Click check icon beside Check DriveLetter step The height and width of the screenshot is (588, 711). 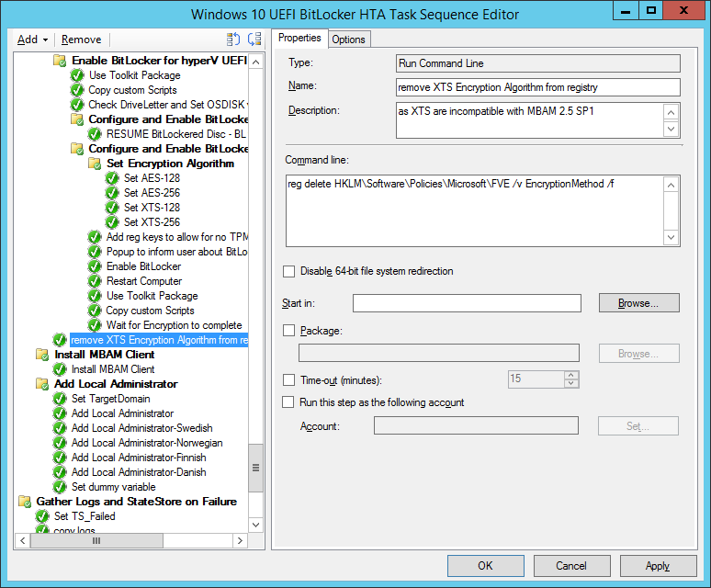click(x=77, y=105)
